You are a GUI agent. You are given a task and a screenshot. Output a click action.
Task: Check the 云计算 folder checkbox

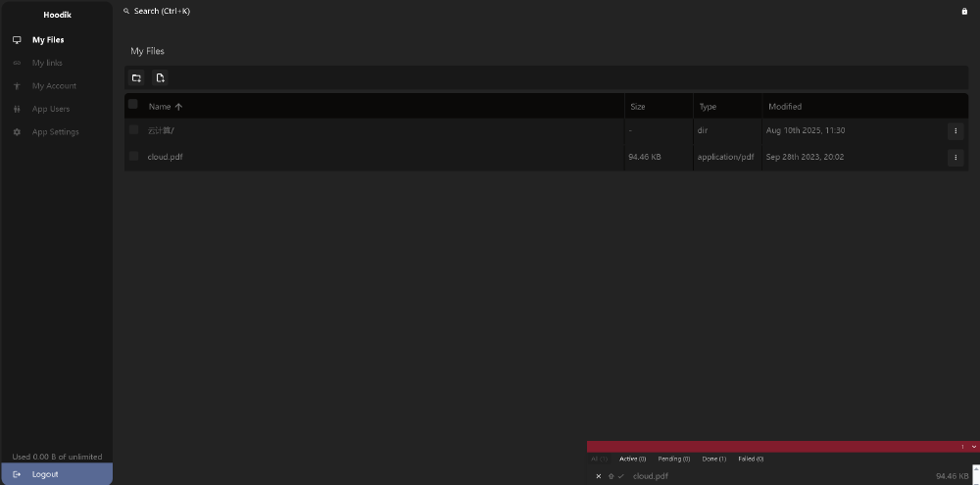[x=133, y=130]
